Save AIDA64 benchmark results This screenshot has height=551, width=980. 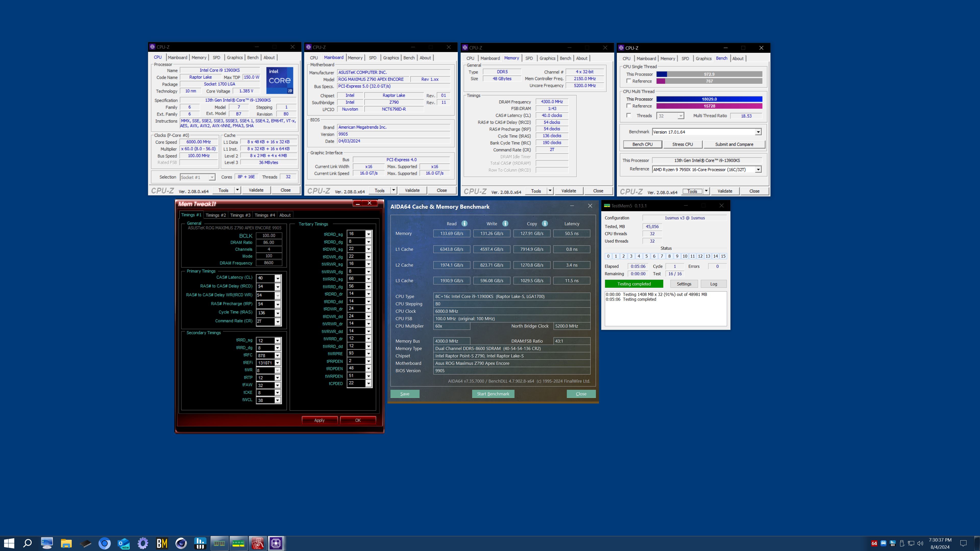[x=405, y=394]
